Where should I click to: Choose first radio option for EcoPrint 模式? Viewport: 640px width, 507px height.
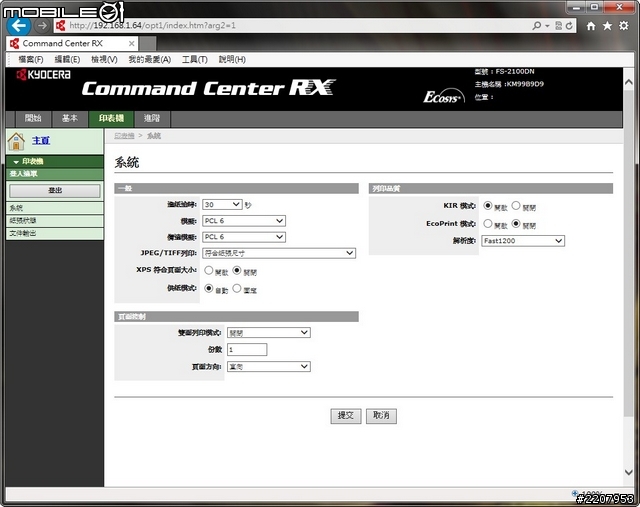click(x=488, y=223)
